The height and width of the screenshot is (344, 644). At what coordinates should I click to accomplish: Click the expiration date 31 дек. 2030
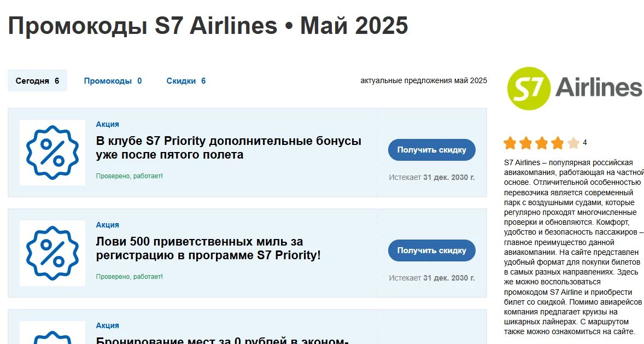449,177
